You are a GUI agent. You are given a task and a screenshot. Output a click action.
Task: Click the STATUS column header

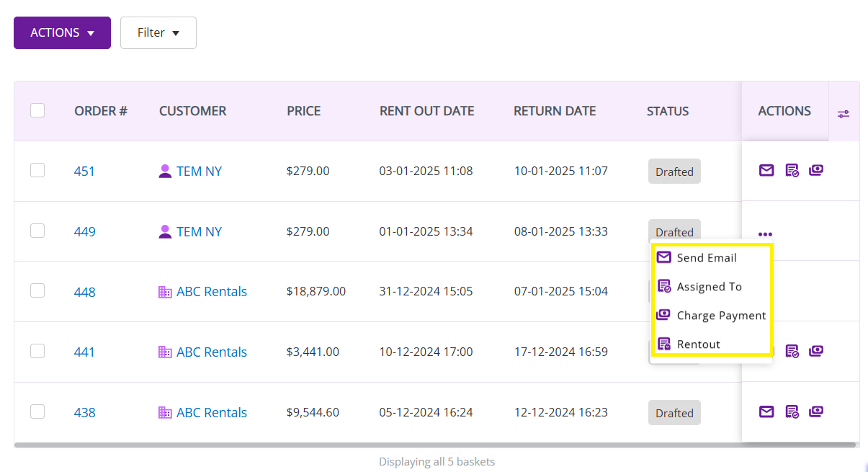click(668, 111)
